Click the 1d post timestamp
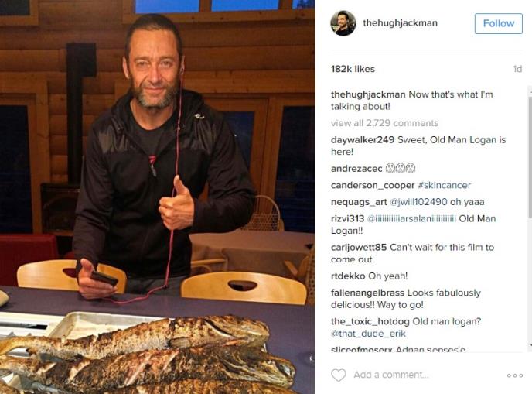This screenshot has height=394, width=532. (x=517, y=69)
